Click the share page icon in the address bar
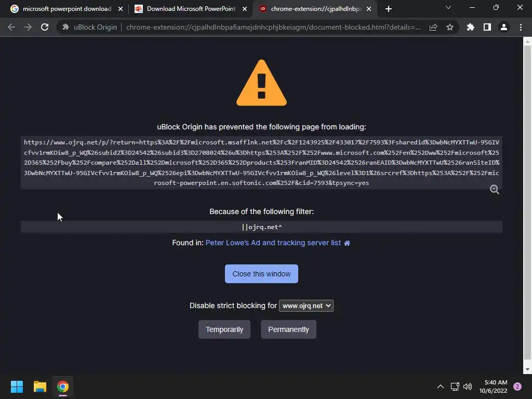 coord(433,27)
